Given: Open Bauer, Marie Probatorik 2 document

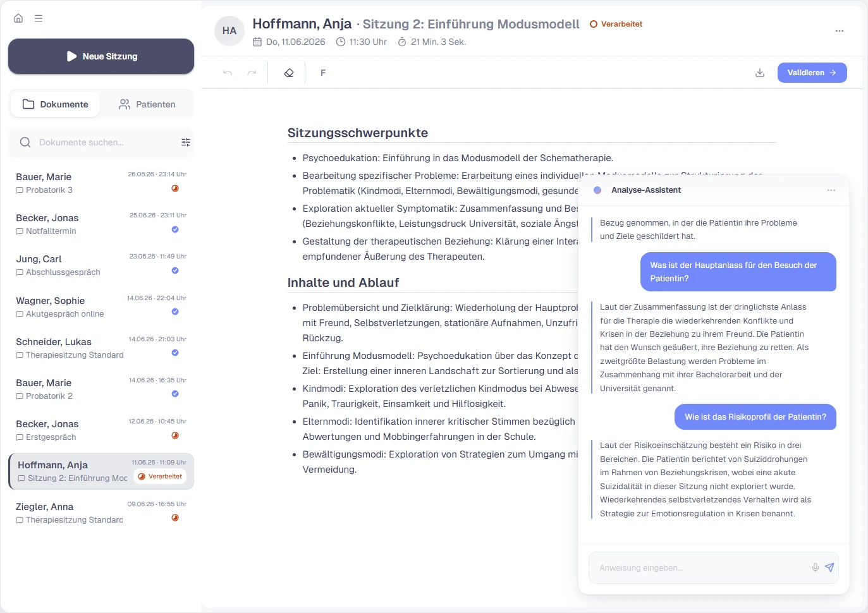Looking at the screenshot, I should [x=101, y=389].
